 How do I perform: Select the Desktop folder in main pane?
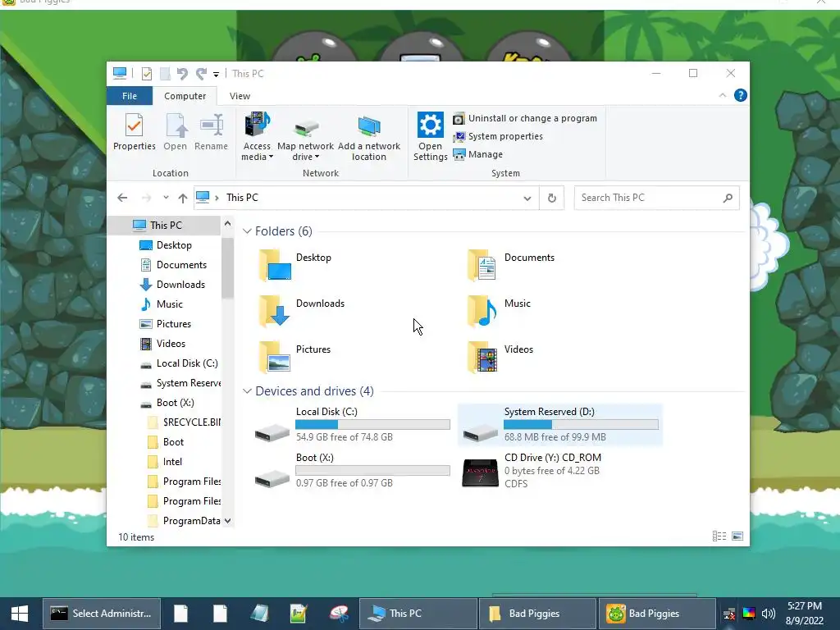(294, 265)
